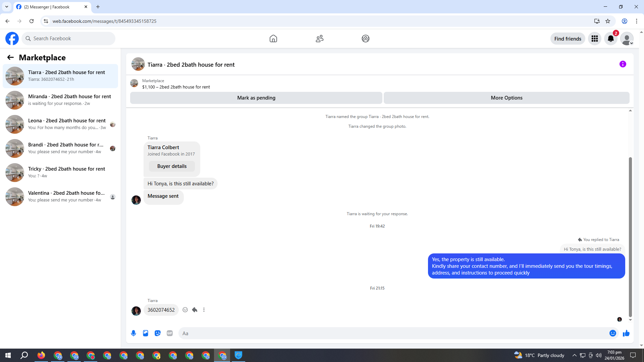Open notifications bell with badge
This screenshot has width=644, height=362.
pos(611,39)
